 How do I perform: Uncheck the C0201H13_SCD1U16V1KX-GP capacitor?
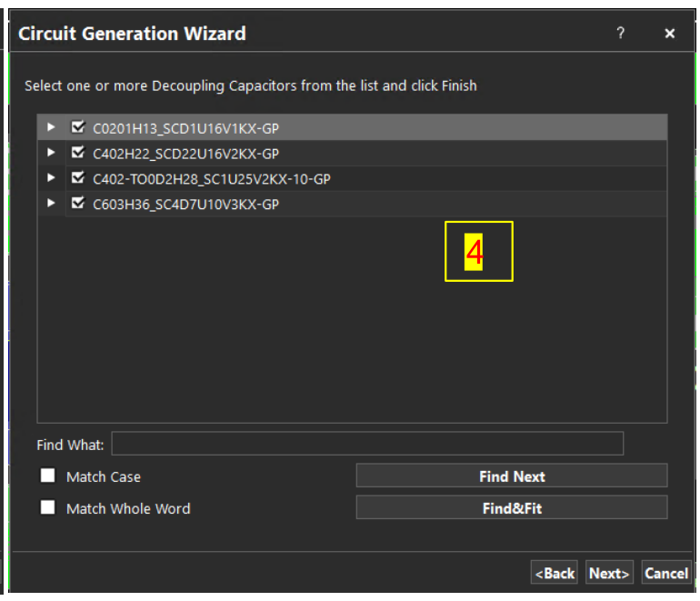pyautogui.click(x=78, y=127)
